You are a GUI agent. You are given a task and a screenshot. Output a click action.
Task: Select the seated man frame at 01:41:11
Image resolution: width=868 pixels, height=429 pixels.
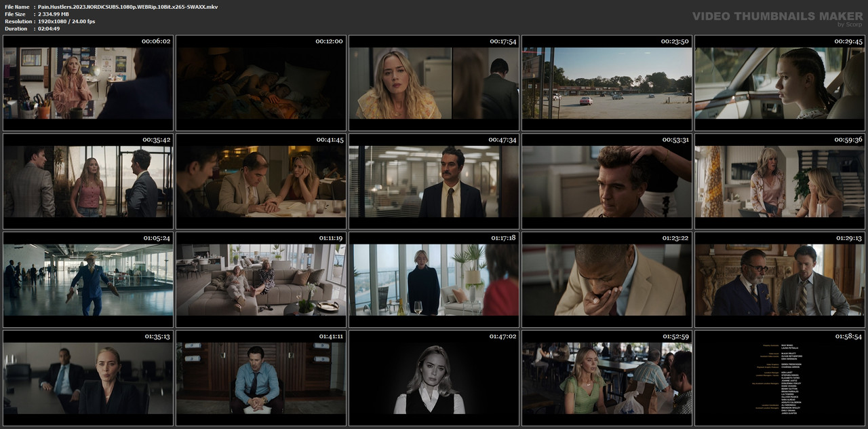(261, 378)
